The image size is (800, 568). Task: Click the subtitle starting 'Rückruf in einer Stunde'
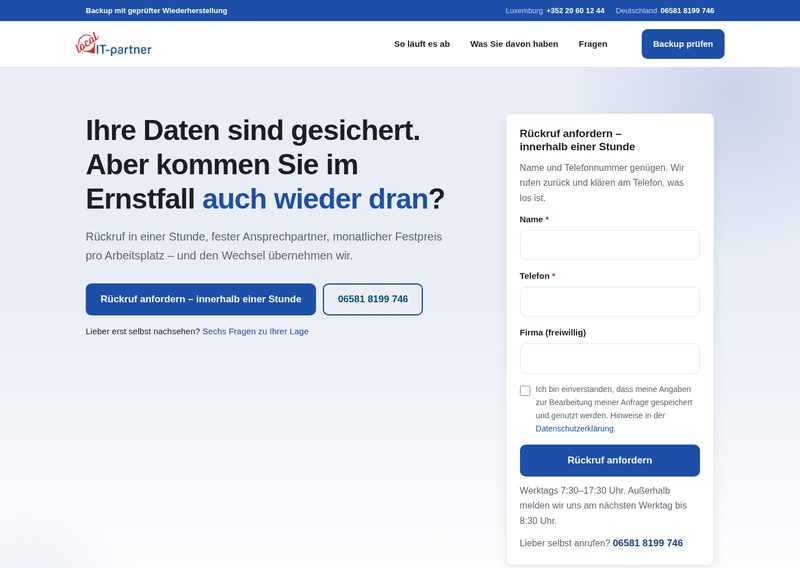point(264,246)
